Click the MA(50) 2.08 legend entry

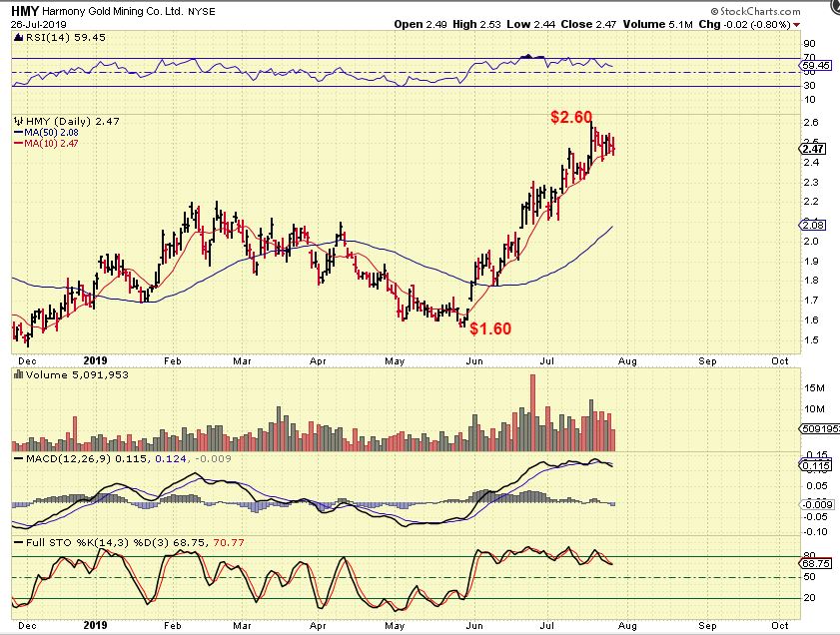pyautogui.click(x=46, y=132)
